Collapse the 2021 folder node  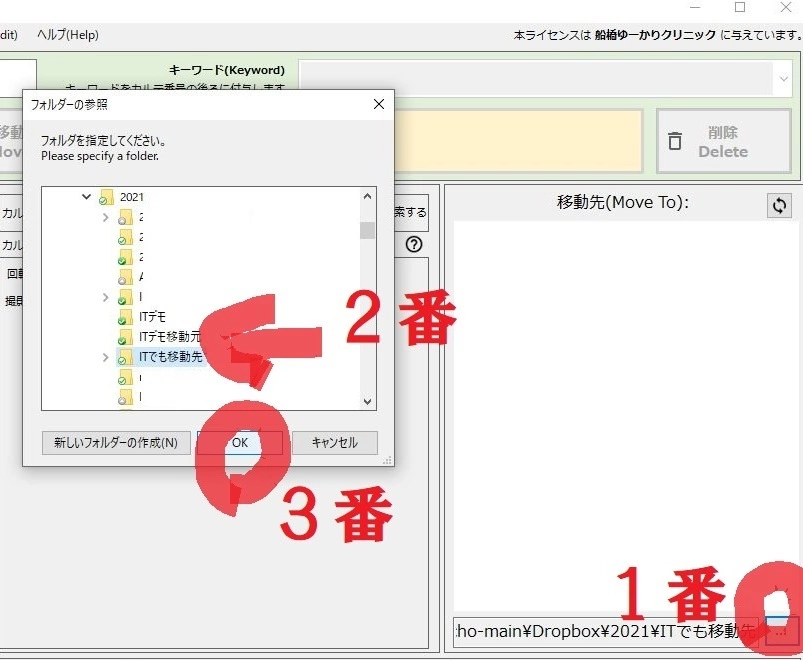(87, 198)
